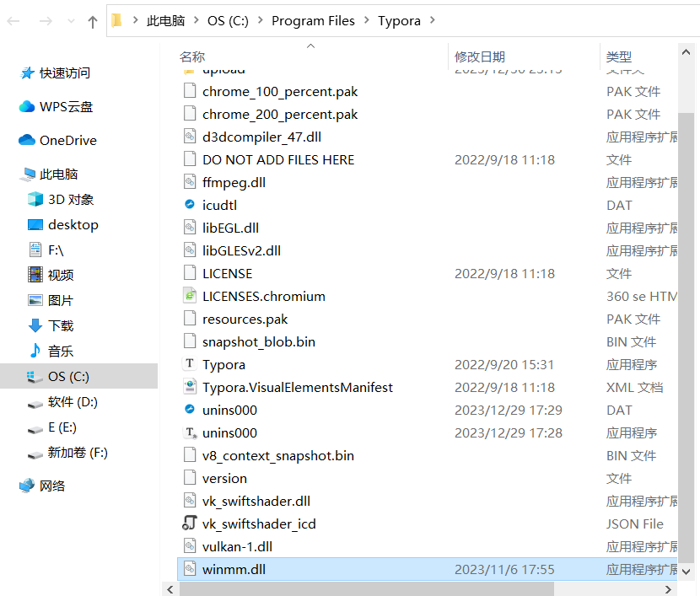Select icudtl DAT file icon
Screen dimensions: 700x596
coord(190,204)
